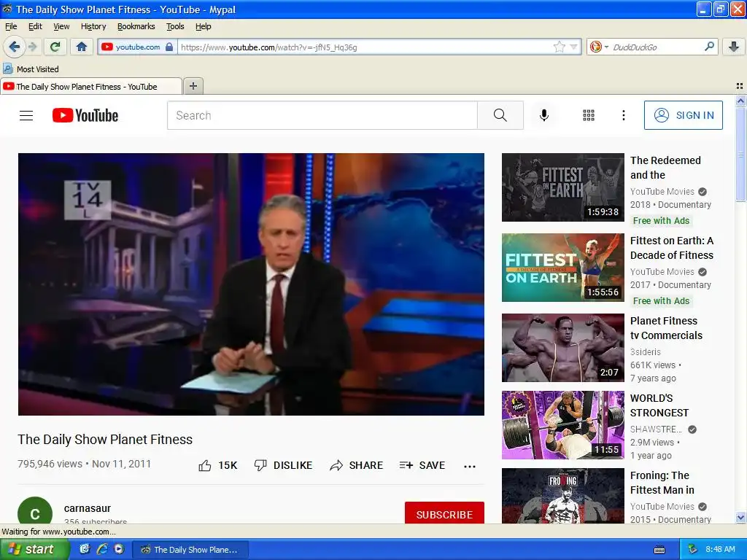
Task: Open the Windows start menu
Action: pyautogui.click(x=34, y=549)
